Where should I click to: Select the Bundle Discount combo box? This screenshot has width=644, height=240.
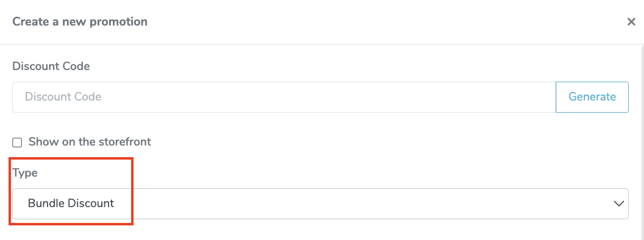(x=320, y=203)
